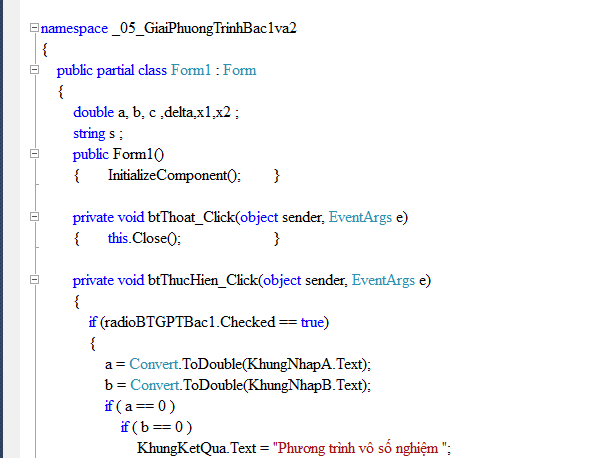This screenshot has height=458, width=614.
Task: Click Convert in the 'b =' assignment
Action: click(155, 385)
